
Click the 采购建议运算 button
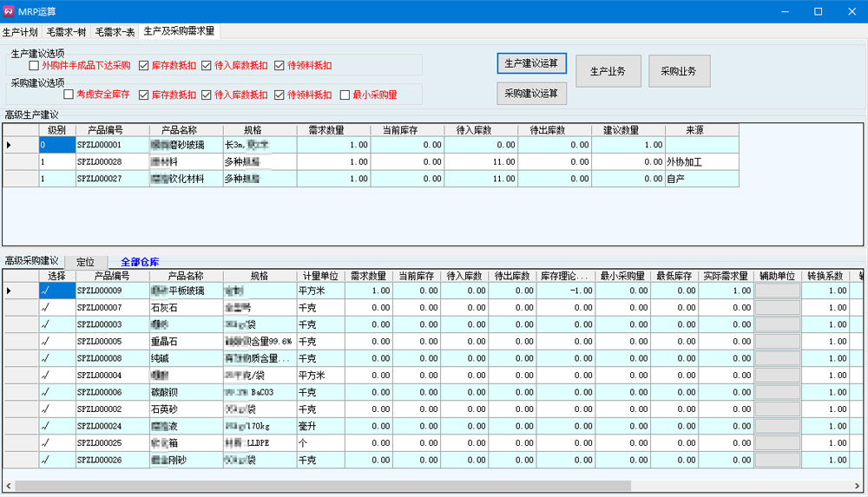click(x=531, y=93)
